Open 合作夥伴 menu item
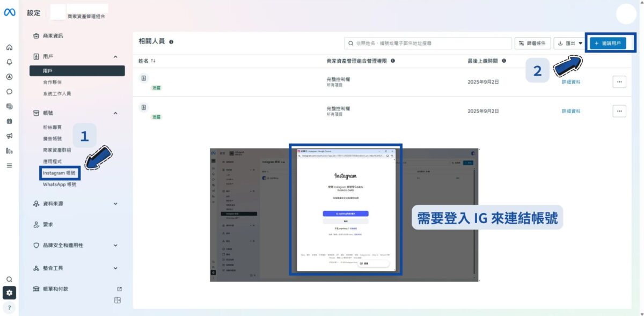Viewport: 644px width, 316px height. (x=53, y=82)
